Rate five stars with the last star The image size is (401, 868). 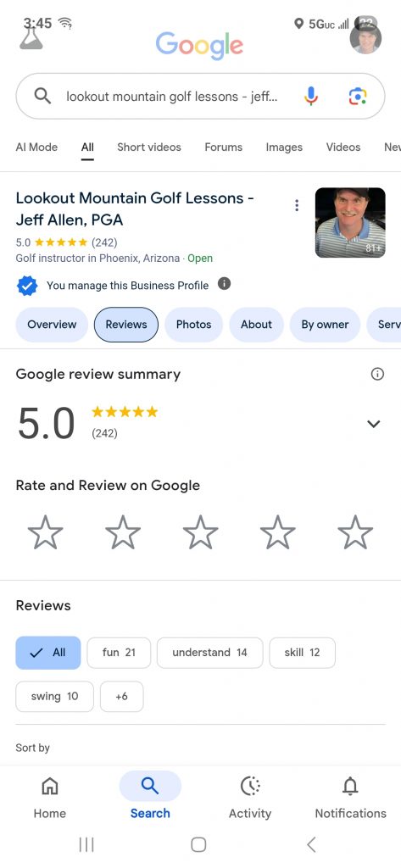click(355, 532)
